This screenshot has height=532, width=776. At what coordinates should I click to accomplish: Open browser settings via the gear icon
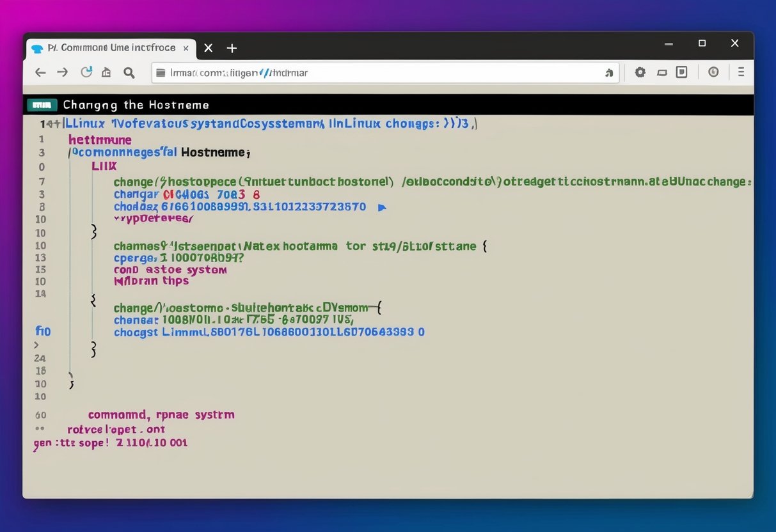pyautogui.click(x=640, y=72)
